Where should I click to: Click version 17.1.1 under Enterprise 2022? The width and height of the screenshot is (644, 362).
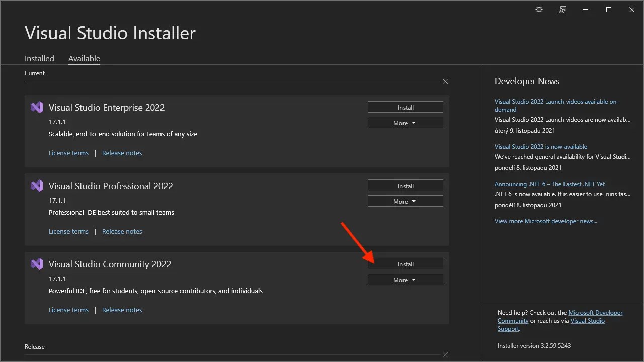pyautogui.click(x=57, y=122)
